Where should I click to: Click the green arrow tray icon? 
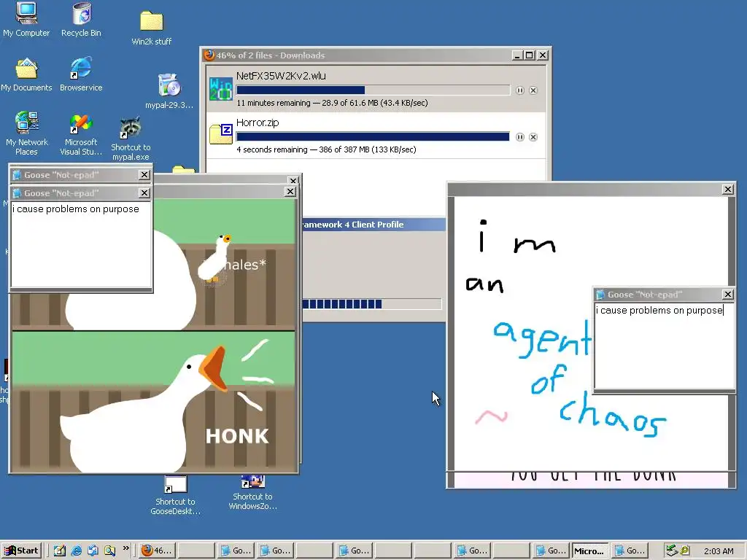coord(671,551)
